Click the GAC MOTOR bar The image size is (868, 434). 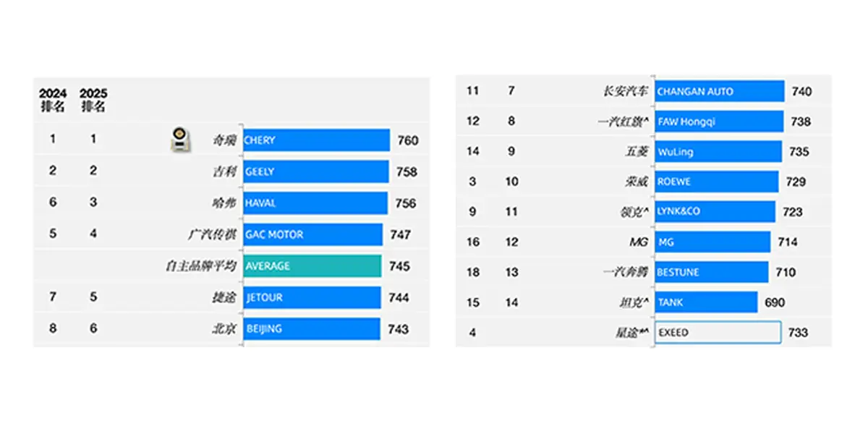tap(312, 234)
